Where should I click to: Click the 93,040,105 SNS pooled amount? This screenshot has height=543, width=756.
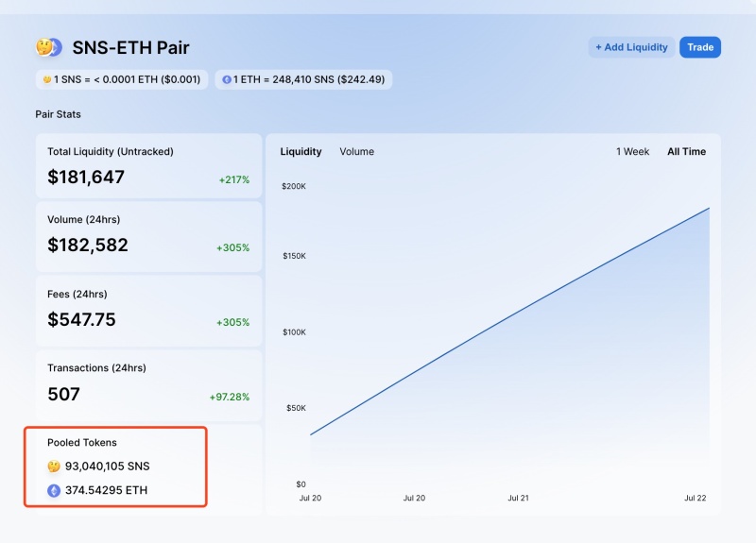click(x=107, y=467)
